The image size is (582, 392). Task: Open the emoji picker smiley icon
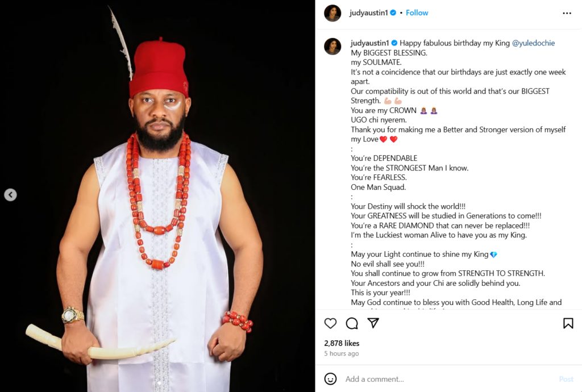pos(330,379)
